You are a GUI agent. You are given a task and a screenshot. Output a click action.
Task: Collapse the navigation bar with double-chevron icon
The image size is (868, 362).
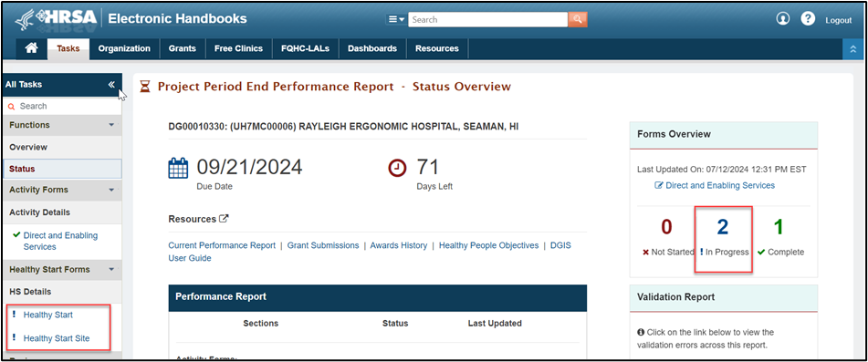click(x=853, y=48)
